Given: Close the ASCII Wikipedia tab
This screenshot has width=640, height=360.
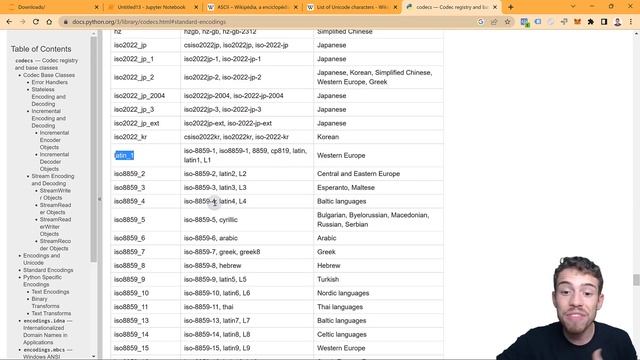Looking at the screenshot, I should (x=296, y=7).
